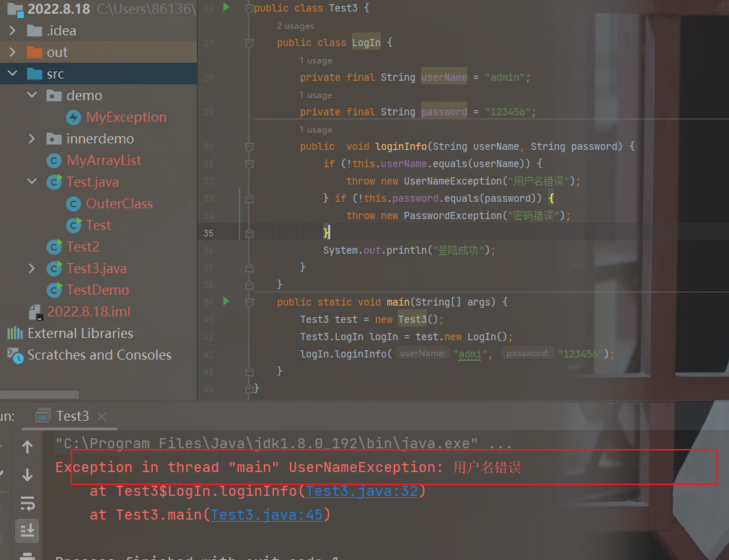Click the UserNameException text in the code

coord(453,181)
